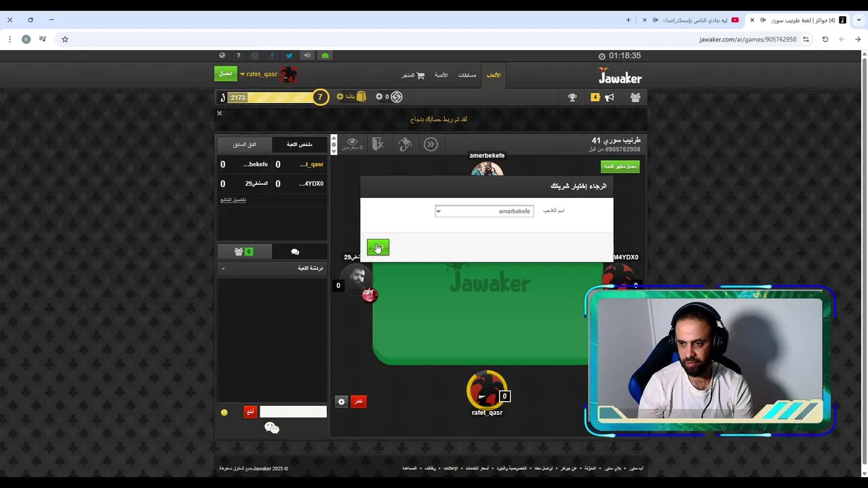Open the مسابقات competitions tab

click(x=467, y=75)
